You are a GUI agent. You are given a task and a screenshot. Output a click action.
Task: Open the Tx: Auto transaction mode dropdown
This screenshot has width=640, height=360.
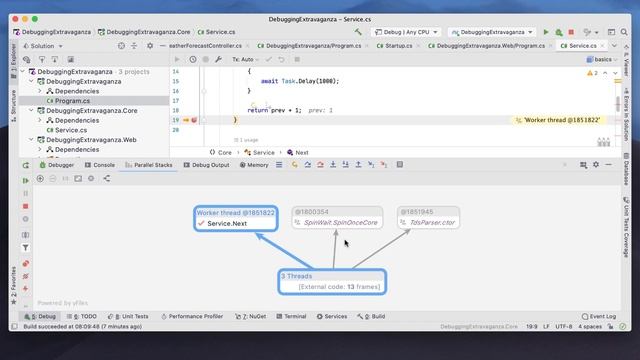click(x=245, y=60)
